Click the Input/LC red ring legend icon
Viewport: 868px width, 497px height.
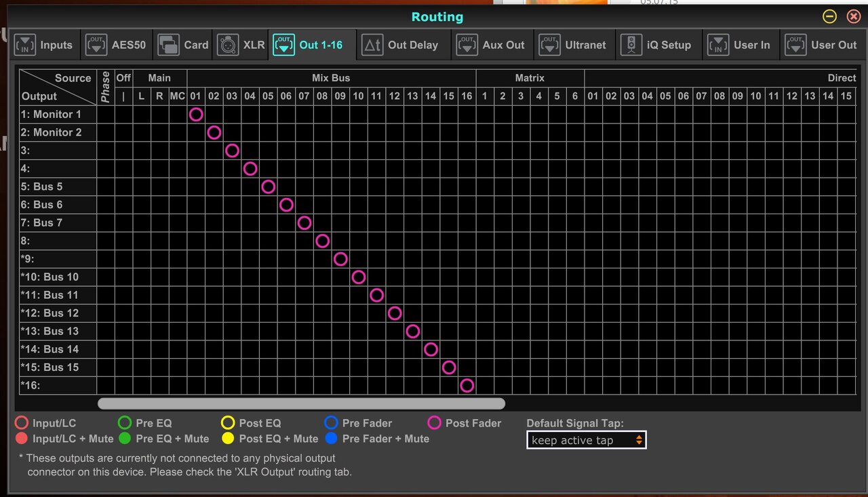pos(22,423)
